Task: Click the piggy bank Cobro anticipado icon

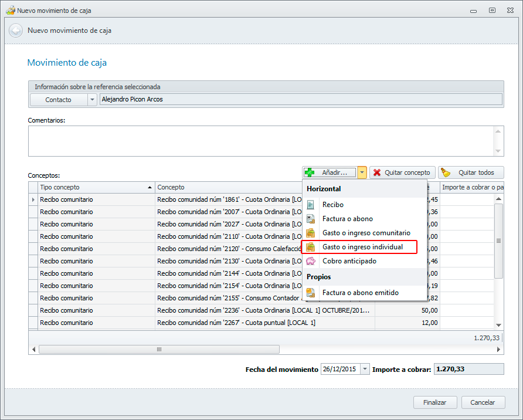Action: pos(311,261)
